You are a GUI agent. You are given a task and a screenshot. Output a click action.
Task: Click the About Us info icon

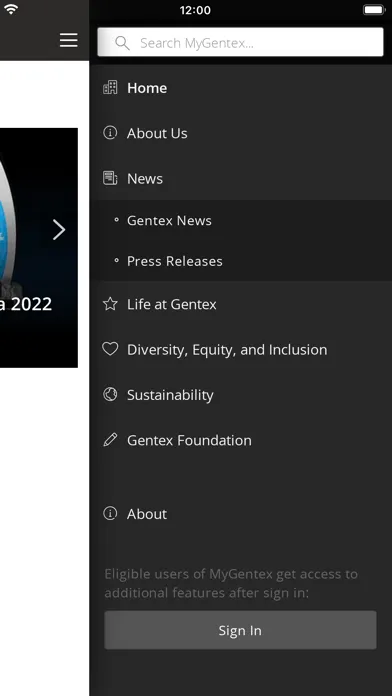click(110, 133)
